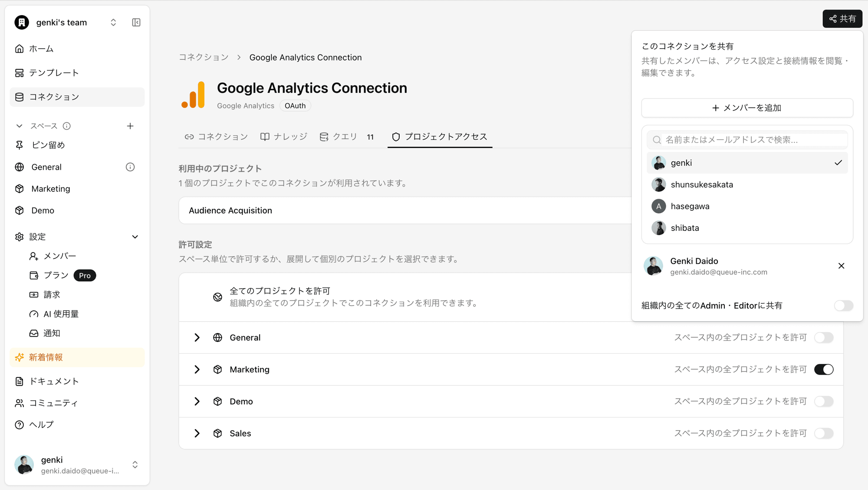Click the Pro plan badge
Viewport: 868px width, 490px height.
pos(85,276)
